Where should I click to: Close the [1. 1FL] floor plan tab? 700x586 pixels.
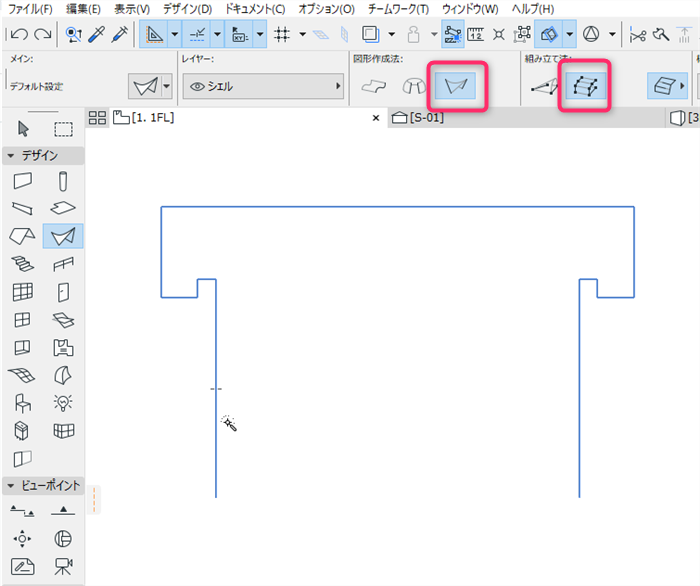point(376,118)
